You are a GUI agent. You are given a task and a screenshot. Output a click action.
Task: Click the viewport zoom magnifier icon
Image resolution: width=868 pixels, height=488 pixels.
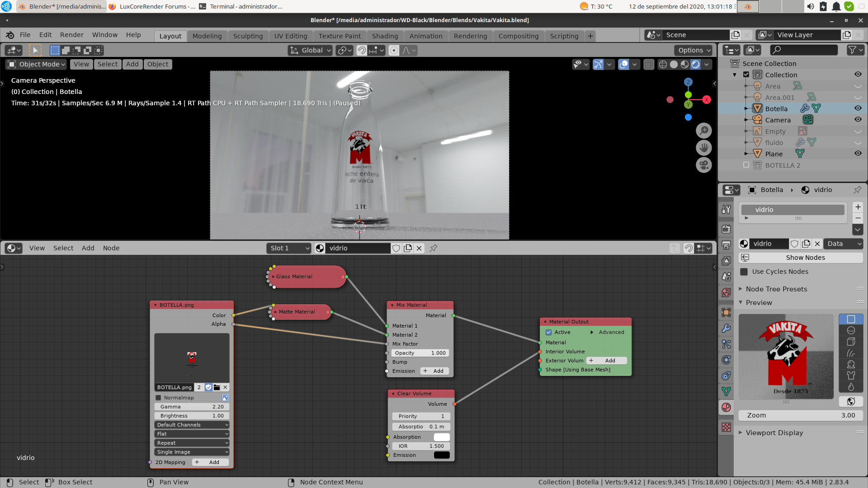703,131
